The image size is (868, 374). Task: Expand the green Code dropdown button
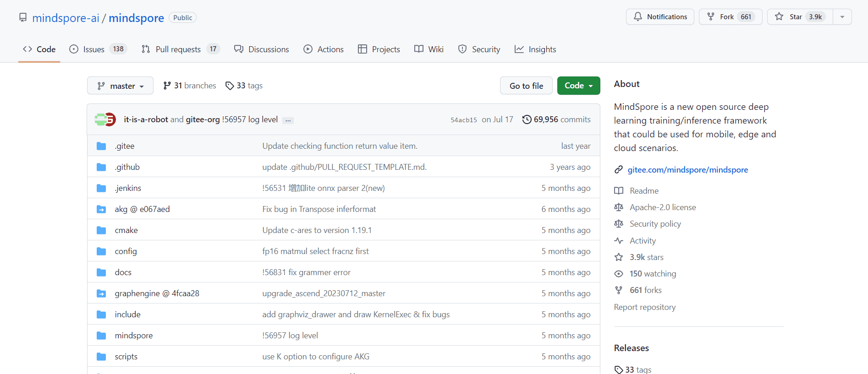(x=578, y=86)
